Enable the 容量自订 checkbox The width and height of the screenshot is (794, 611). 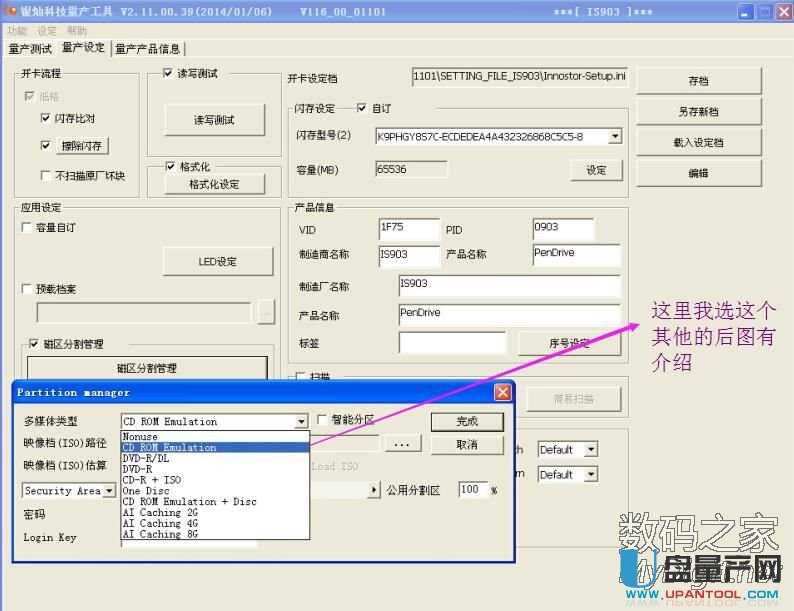coord(27,228)
